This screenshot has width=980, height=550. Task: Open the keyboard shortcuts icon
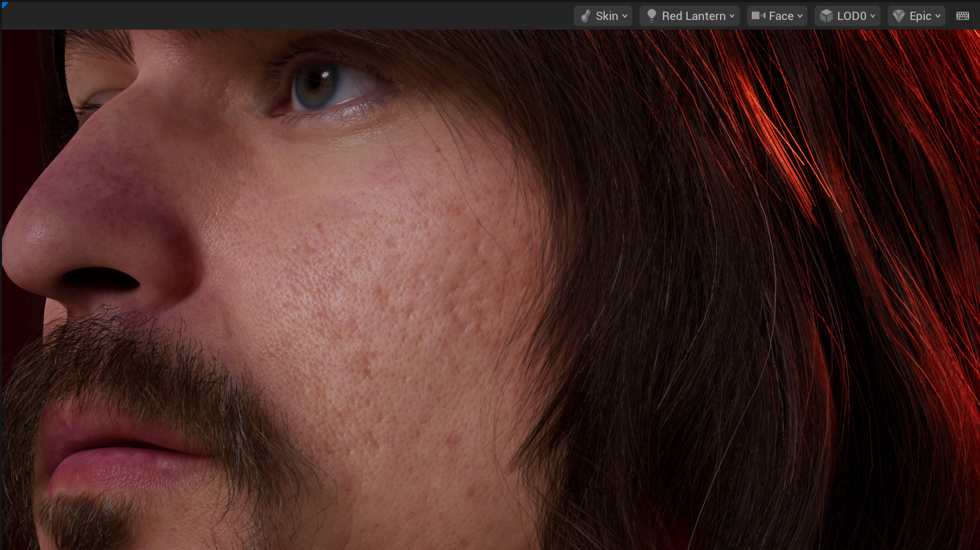click(963, 16)
